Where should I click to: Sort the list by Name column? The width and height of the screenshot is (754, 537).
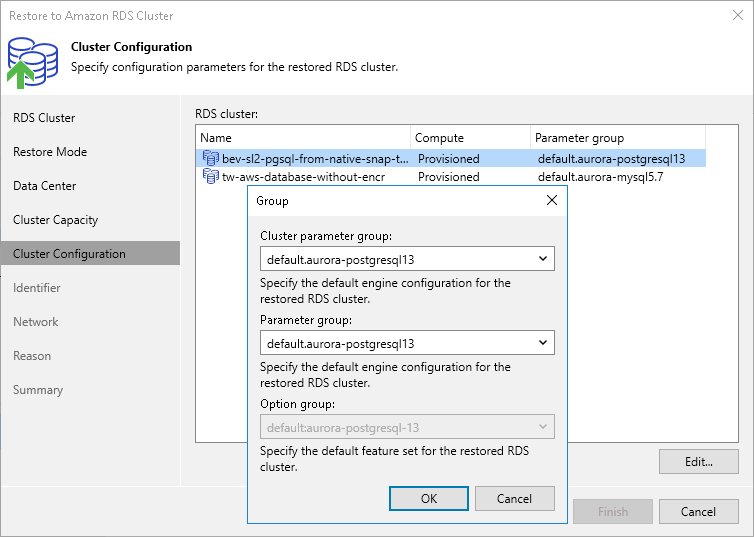click(x=303, y=138)
